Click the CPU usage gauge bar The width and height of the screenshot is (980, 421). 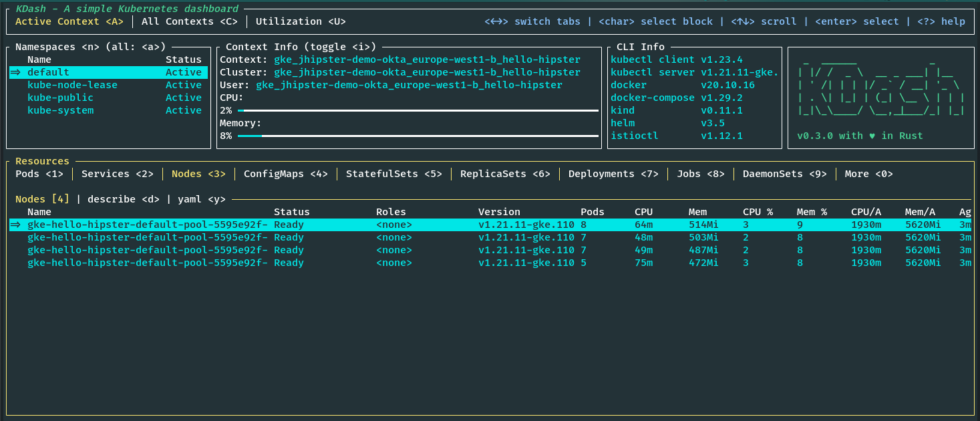click(x=418, y=110)
